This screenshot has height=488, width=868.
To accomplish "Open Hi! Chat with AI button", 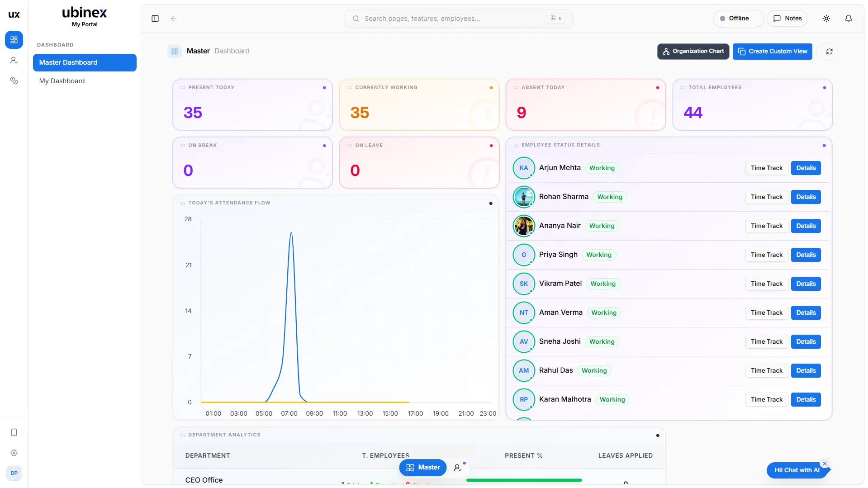I will coord(797,470).
